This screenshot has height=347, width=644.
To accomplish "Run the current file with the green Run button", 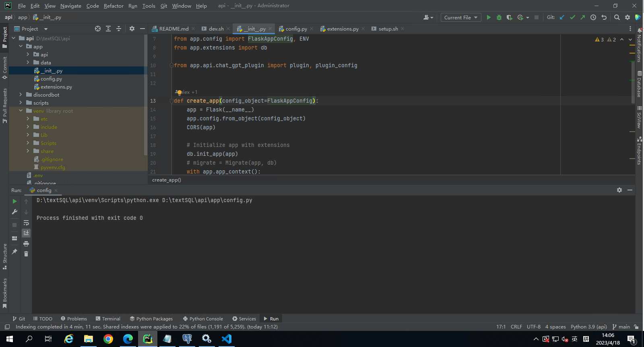I will pyautogui.click(x=489, y=17).
